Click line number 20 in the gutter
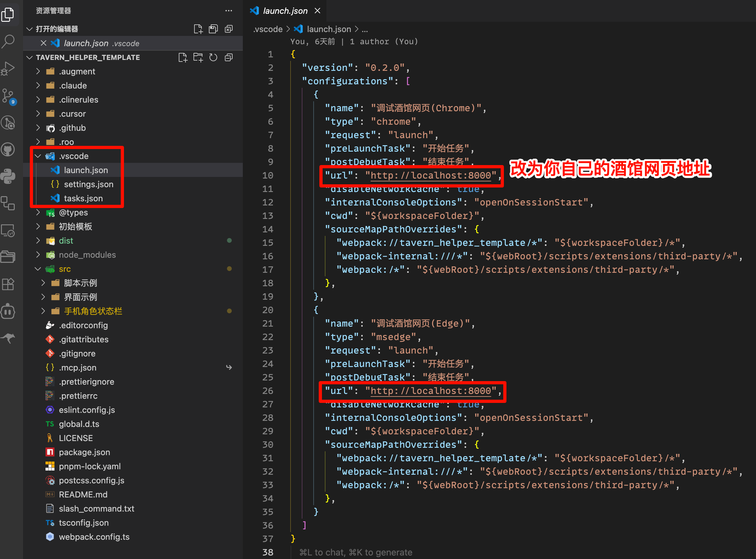The image size is (756, 559). tap(268, 310)
